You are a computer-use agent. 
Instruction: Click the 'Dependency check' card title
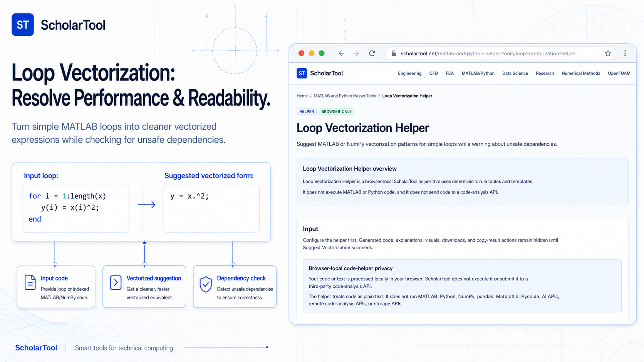pos(241,278)
